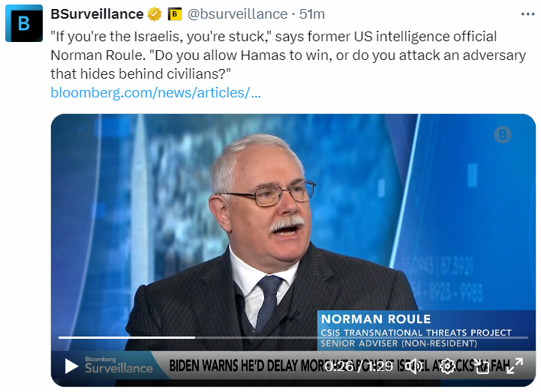Enable picture-in-picture mode for the video
Viewport: 541px width, 392px height.
(x=482, y=366)
